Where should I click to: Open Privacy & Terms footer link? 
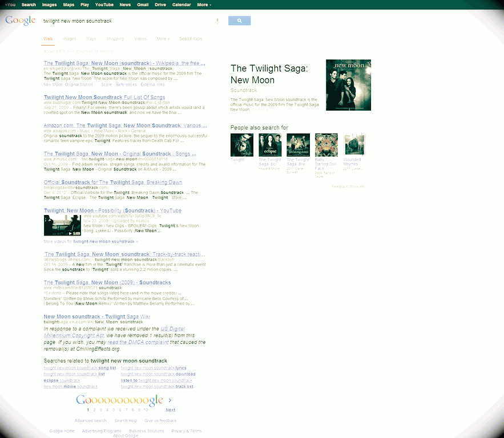[187, 431]
